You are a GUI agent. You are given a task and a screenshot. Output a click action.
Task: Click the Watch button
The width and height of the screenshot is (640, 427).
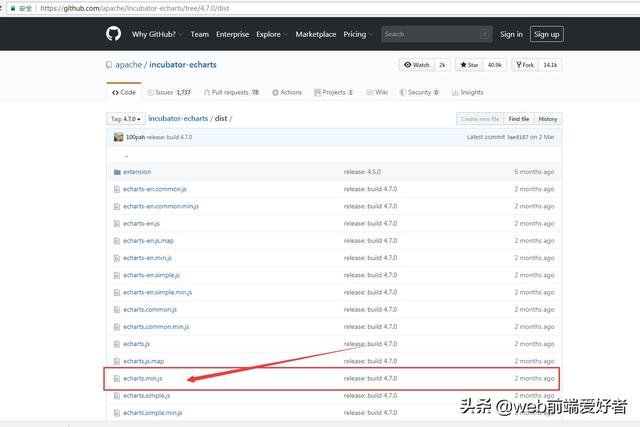[417, 65]
